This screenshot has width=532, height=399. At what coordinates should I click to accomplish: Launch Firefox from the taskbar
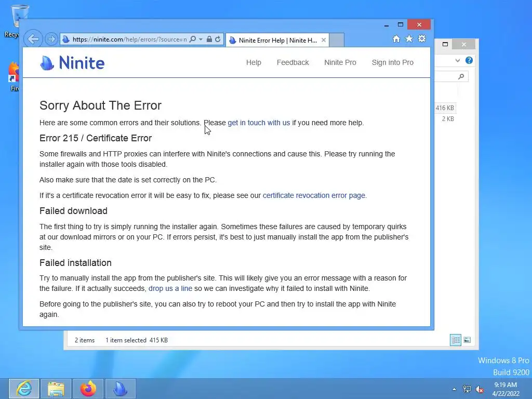88,389
